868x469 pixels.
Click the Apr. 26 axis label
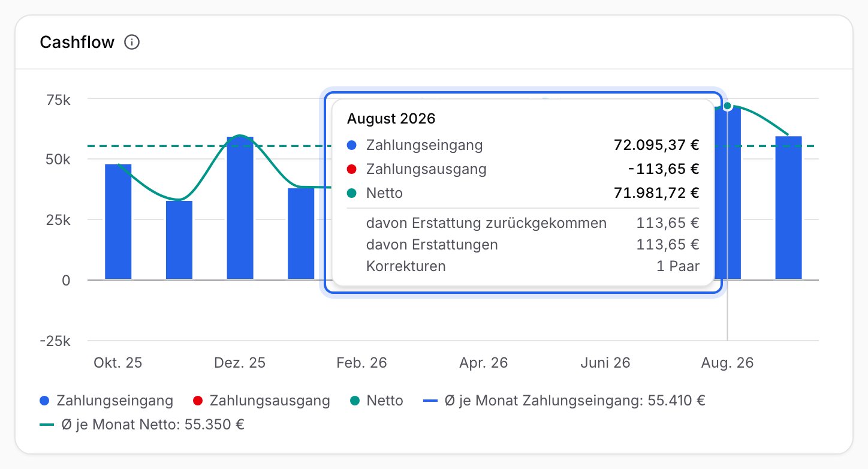click(483, 363)
